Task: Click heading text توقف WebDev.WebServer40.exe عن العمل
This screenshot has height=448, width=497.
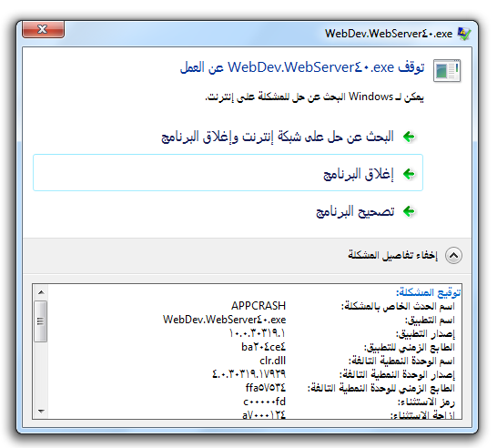Action: click(x=302, y=67)
